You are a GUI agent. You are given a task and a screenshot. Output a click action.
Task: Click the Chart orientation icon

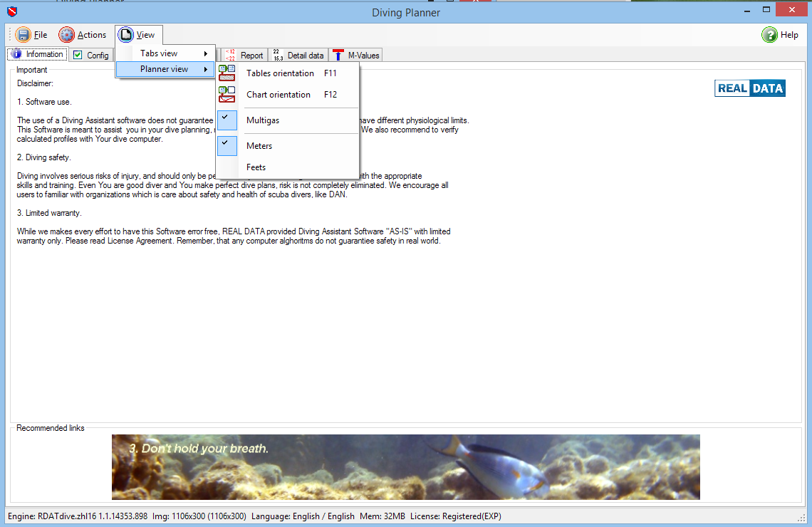click(x=227, y=95)
